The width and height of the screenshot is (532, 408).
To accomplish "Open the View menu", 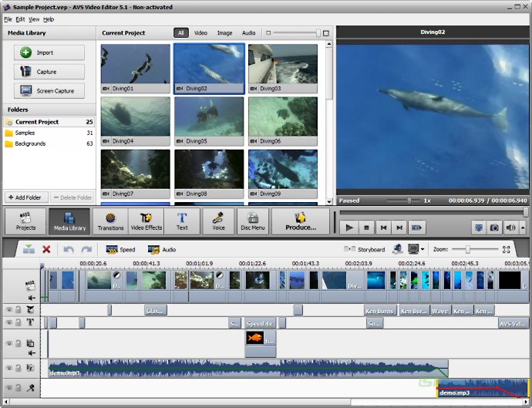I will point(34,19).
